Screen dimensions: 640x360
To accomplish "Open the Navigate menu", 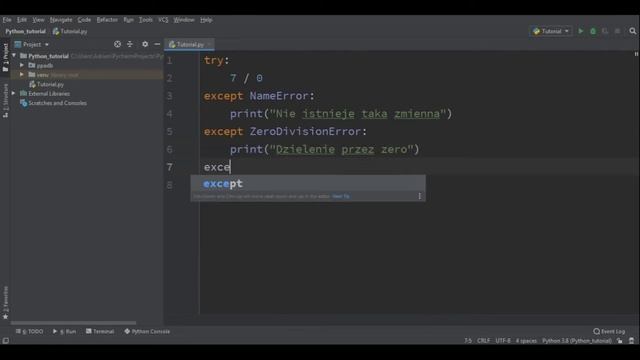I will 61,20.
